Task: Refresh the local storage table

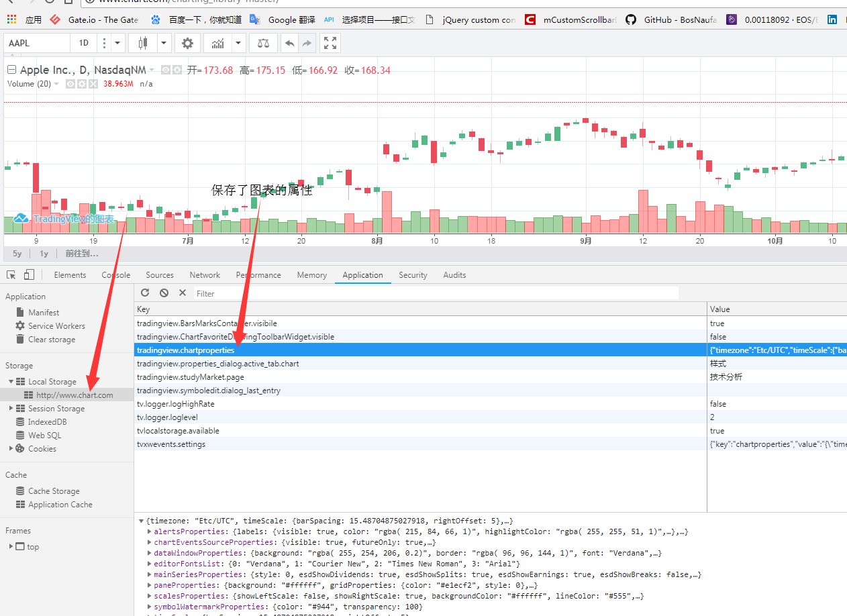Action: 145,293
